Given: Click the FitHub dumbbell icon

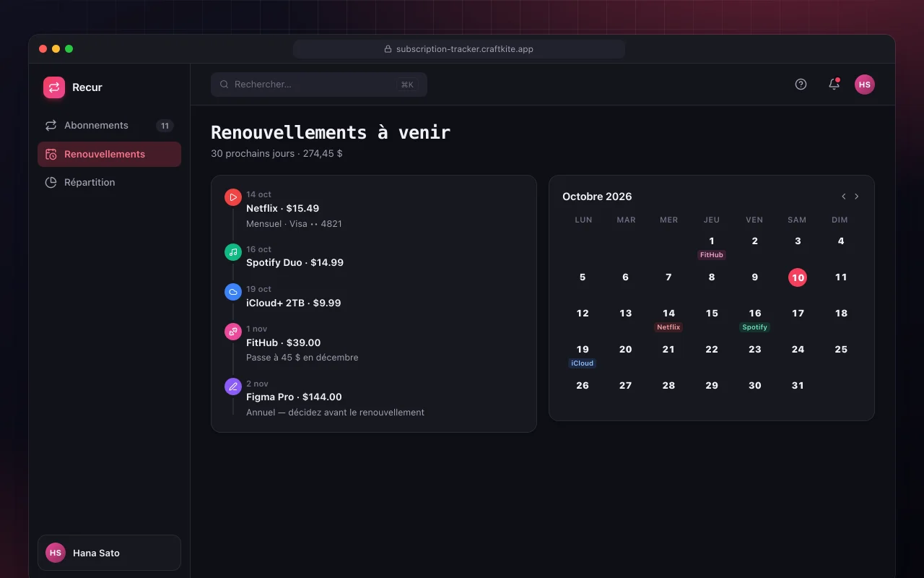Looking at the screenshot, I should [233, 332].
